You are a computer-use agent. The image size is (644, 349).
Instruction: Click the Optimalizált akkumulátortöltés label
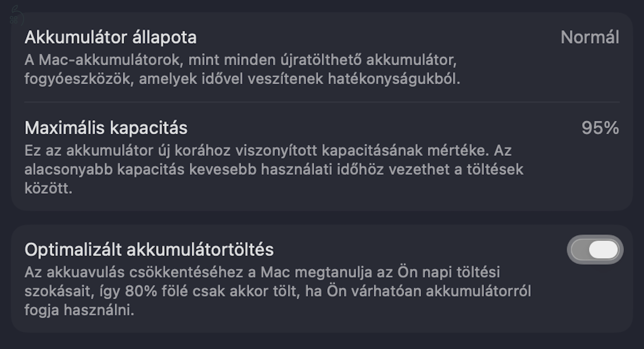coord(149,249)
